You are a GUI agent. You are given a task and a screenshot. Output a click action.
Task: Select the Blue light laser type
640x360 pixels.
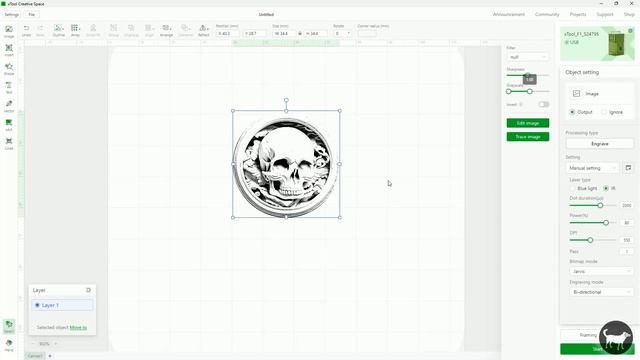[x=572, y=188]
